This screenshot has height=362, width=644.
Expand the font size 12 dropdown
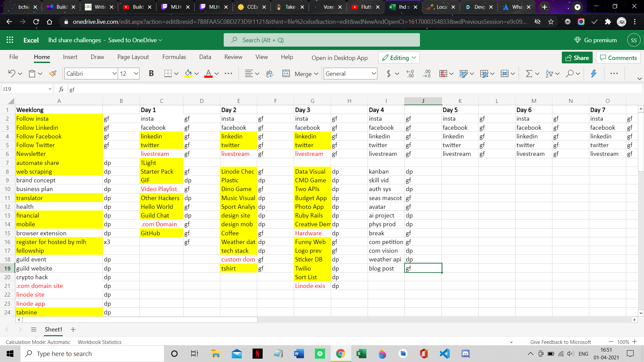pos(136,73)
